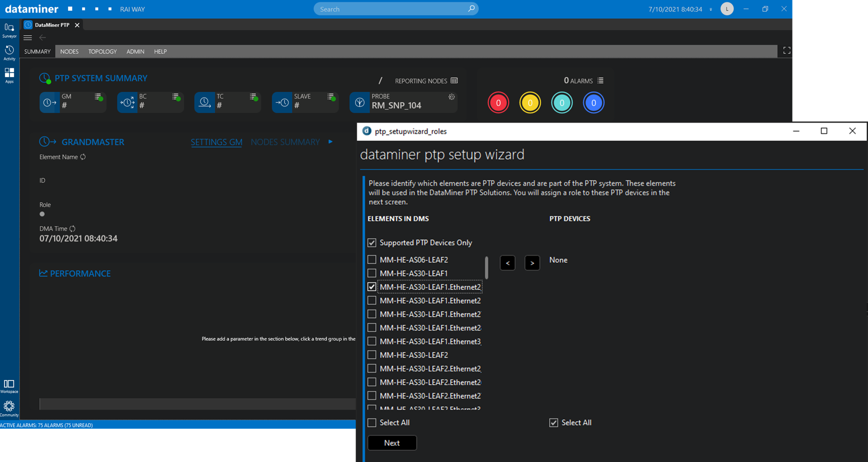Check the MM-HE-AS06-LEAF2 element

pyautogui.click(x=372, y=260)
